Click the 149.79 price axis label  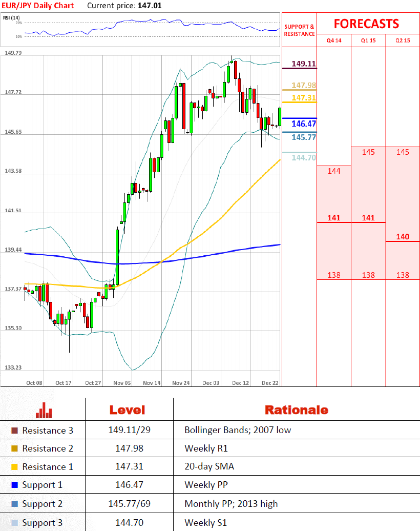click(13, 53)
